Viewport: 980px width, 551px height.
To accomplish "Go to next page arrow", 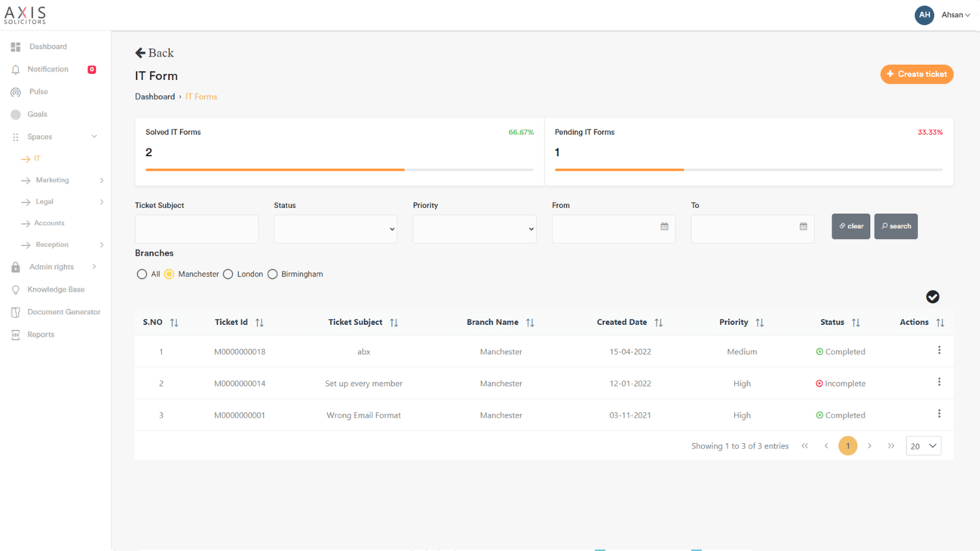I will tap(869, 446).
